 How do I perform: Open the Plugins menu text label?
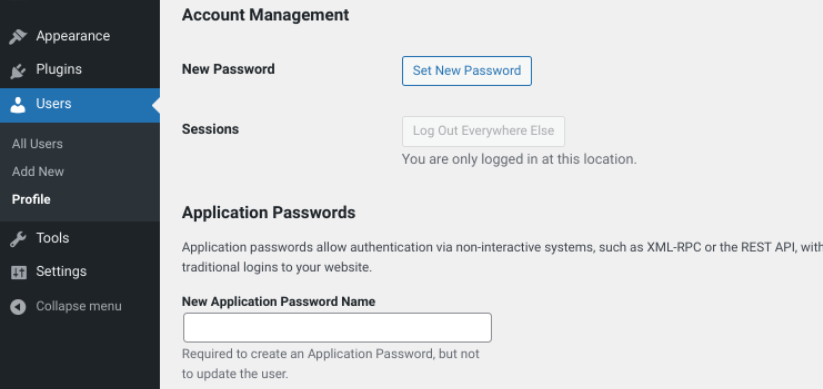click(x=59, y=69)
